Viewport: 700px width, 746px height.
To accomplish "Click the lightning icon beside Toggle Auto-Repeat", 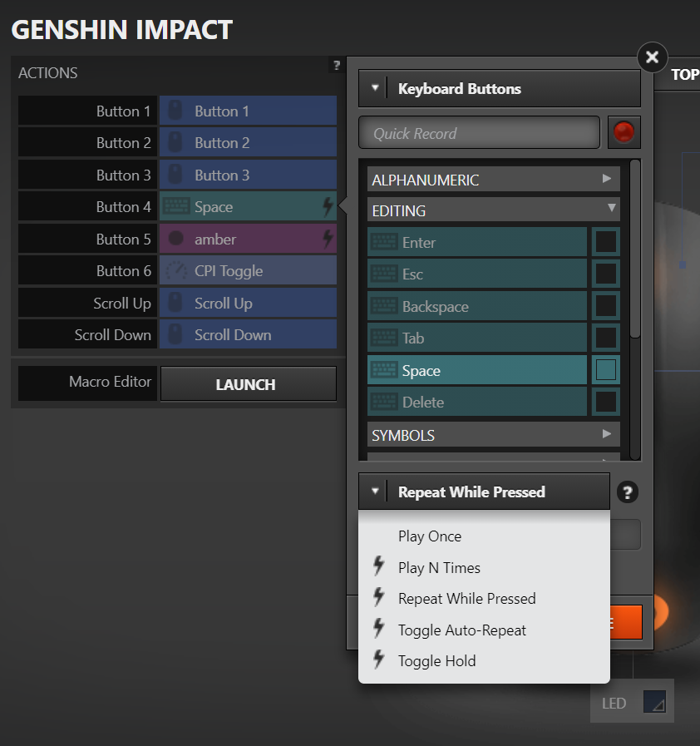I will [378, 629].
